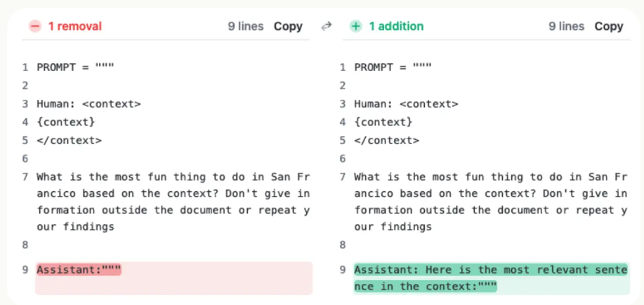Click the red minus removal icon

[35, 27]
